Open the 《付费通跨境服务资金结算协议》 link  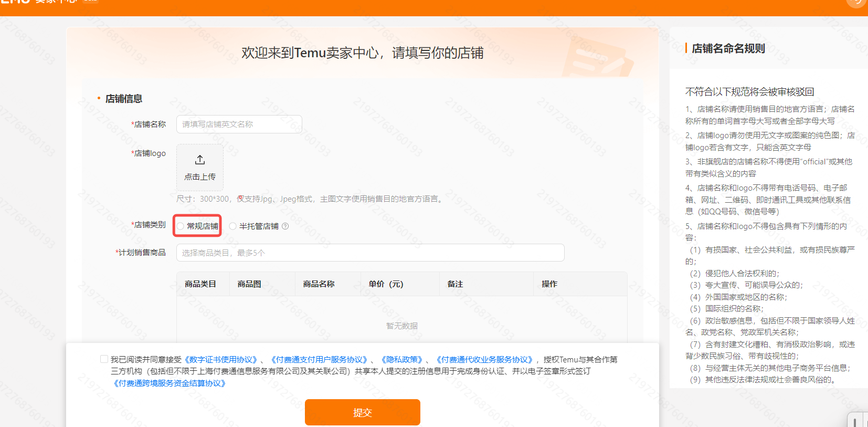(170, 383)
